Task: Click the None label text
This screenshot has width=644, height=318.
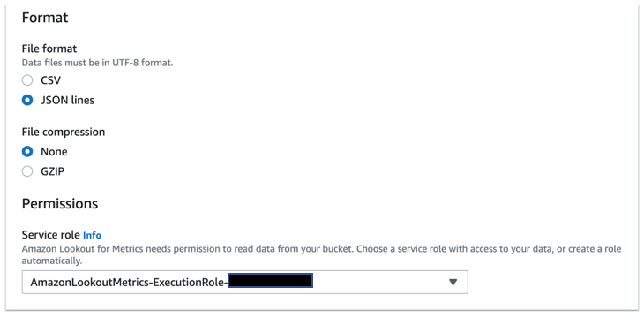Action: coord(54,151)
